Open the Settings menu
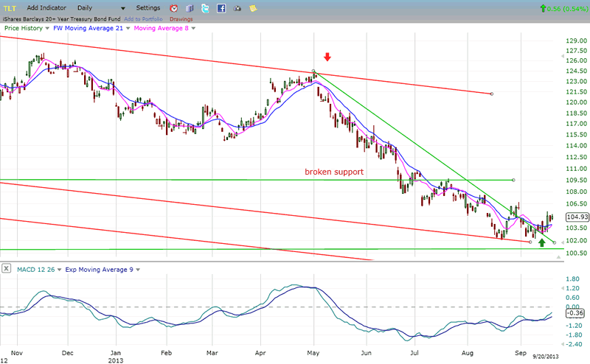The width and height of the screenshot is (590, 364). pyautogui.click(x=147, y=8)
